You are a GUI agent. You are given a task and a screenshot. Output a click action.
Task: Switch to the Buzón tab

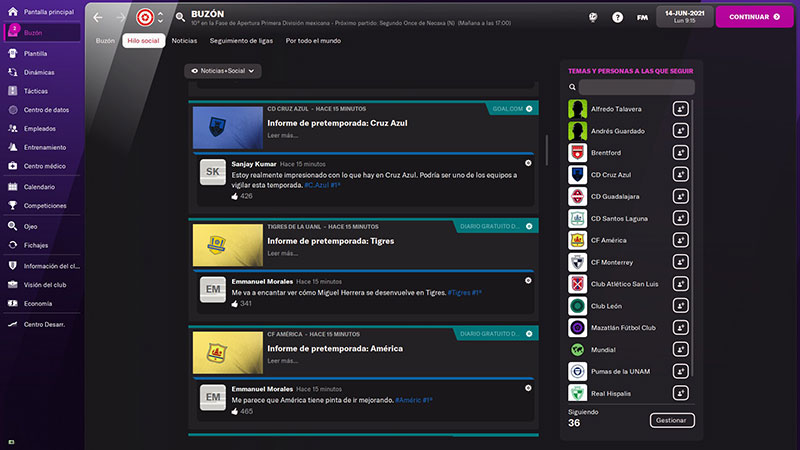tap(105, 41)
